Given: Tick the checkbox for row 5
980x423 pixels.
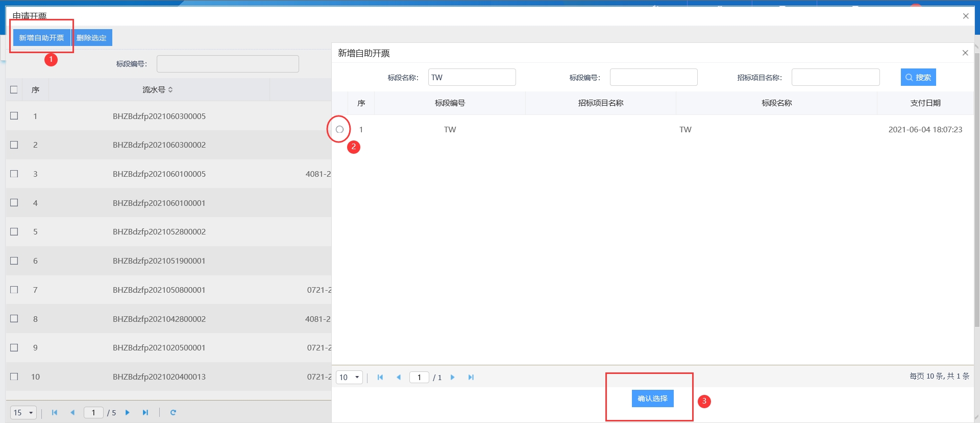Looking at the screenshot, I should pos(14,231).
